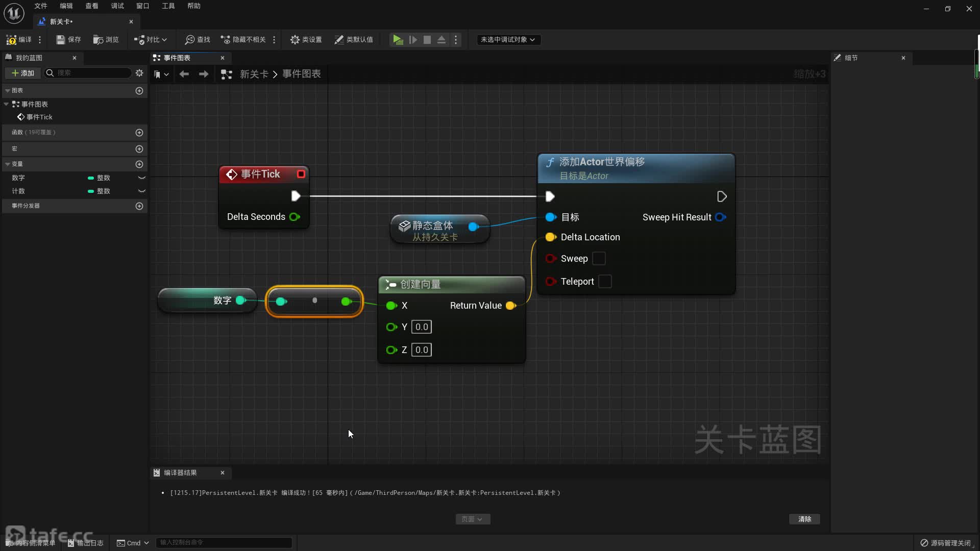
Task: Click the Delta Location input pin
Action: pos(551,237)
